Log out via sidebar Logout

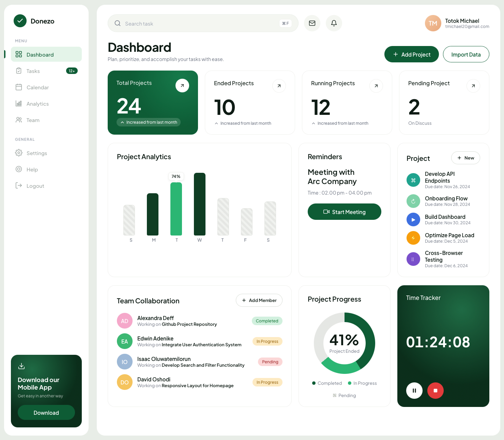pos(46,186)
